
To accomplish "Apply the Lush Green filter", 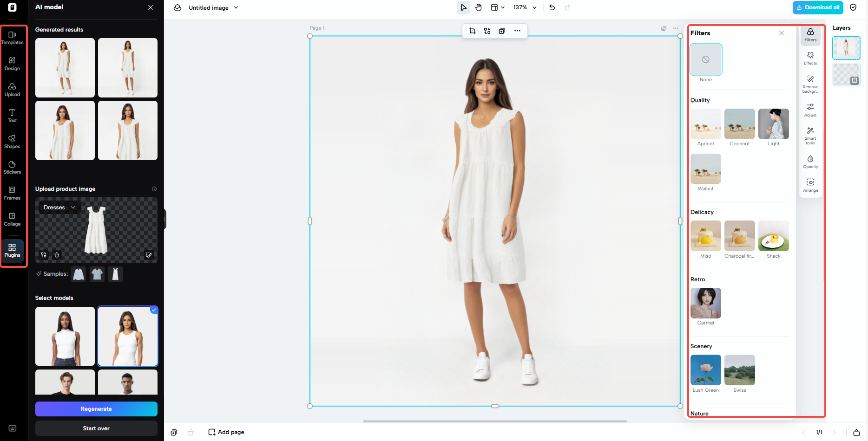I will [706, 370].
